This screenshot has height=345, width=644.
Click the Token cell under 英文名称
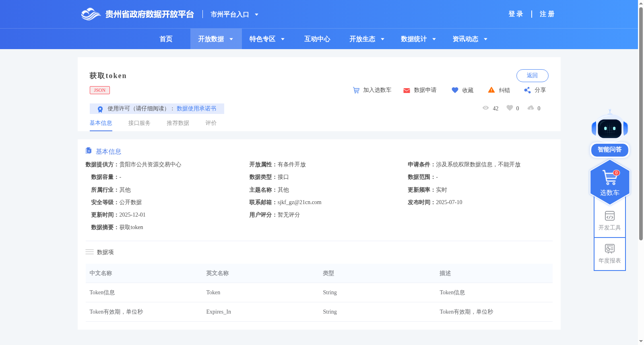tap(213, 293)
